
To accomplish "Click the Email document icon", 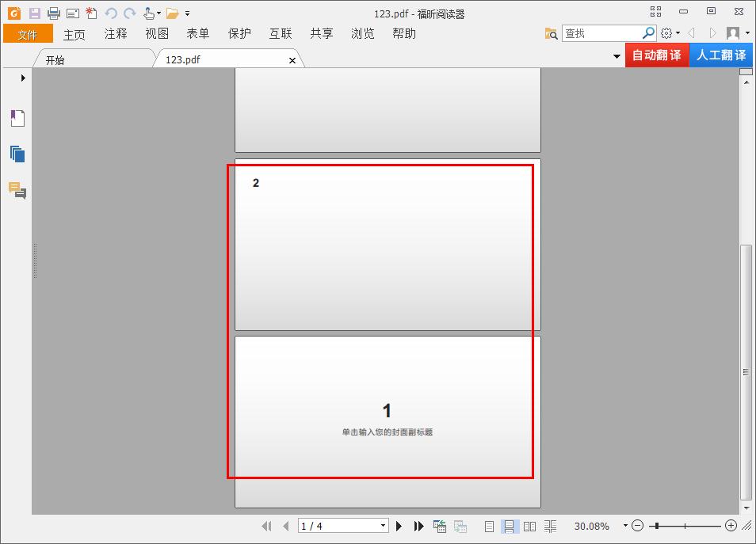I will point(72,12).
